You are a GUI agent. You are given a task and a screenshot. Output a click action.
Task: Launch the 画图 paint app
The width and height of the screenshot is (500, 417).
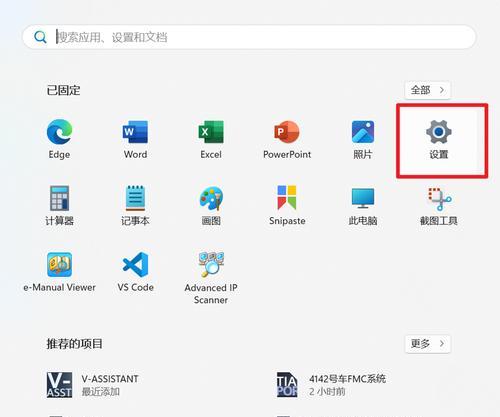211,198
